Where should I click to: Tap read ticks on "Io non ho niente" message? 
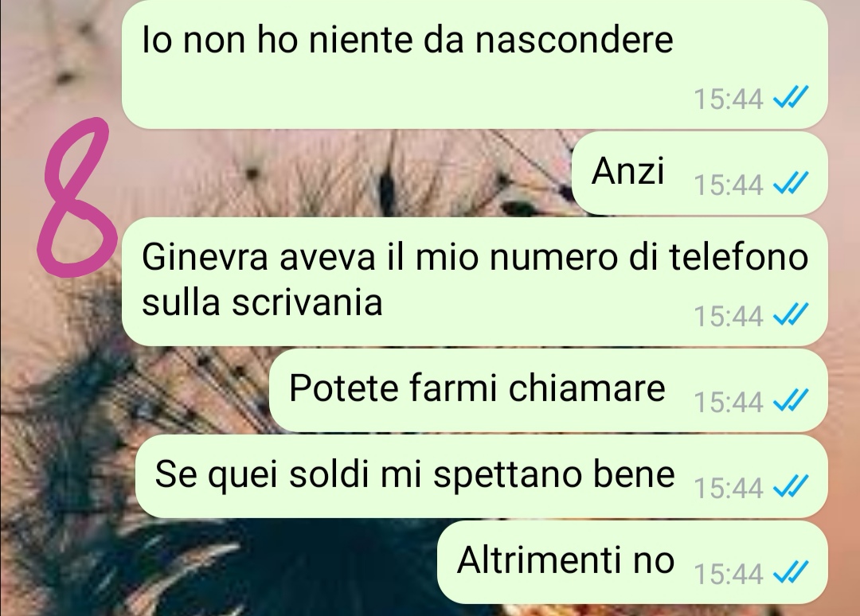pos(791,98)
